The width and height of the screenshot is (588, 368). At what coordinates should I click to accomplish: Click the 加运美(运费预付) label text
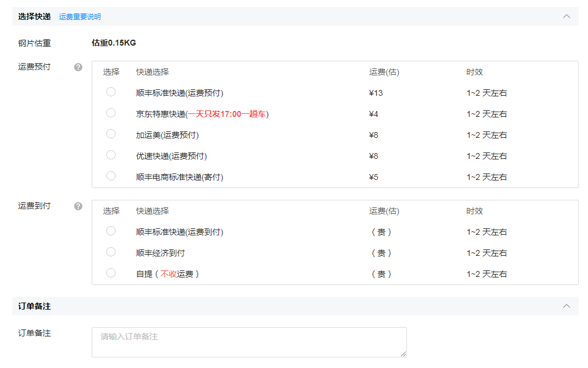coord(167,135)
